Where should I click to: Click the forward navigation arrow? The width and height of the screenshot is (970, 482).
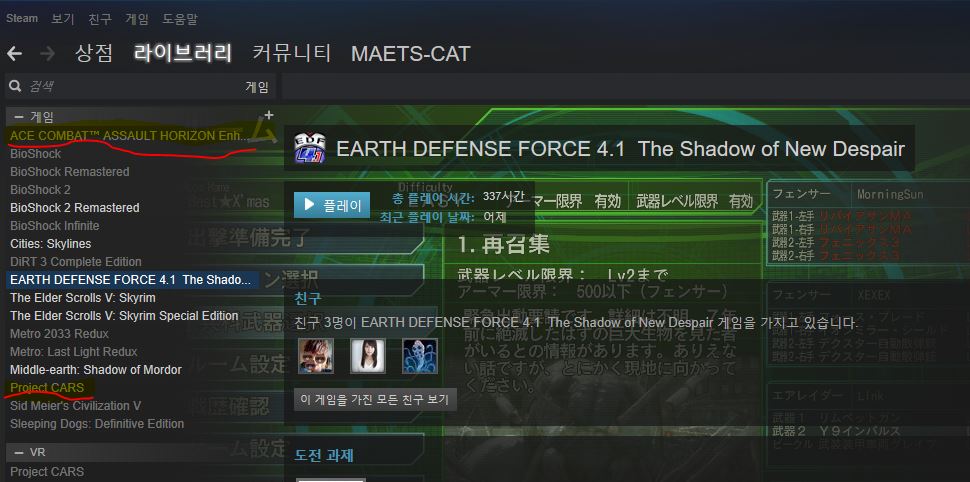(x=47, y=54)
